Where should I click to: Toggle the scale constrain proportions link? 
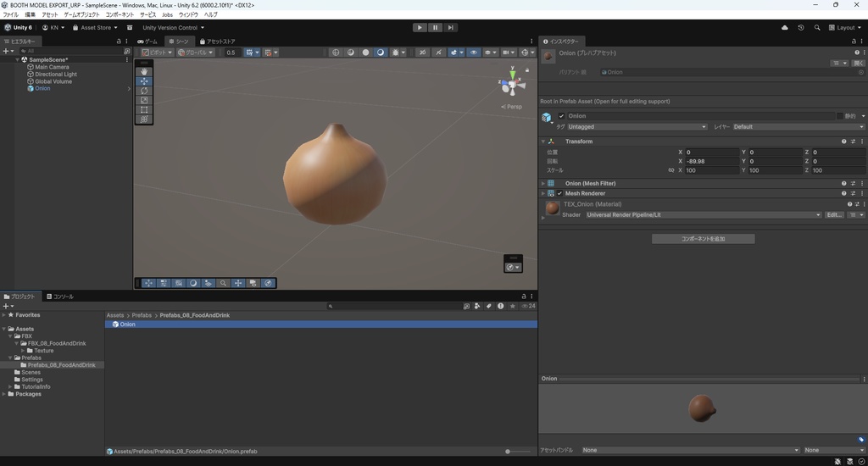click(671, 170)
